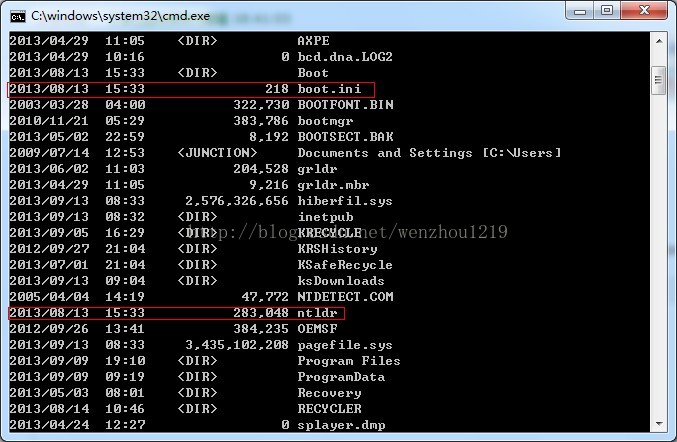
Task: Click the Program Files directory name
Action: 348,361
